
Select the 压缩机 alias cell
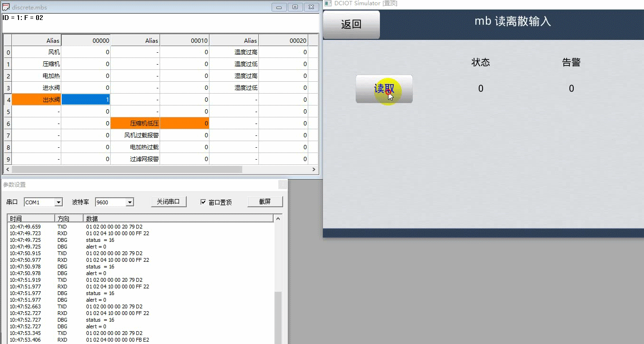[x=37, y=64]
